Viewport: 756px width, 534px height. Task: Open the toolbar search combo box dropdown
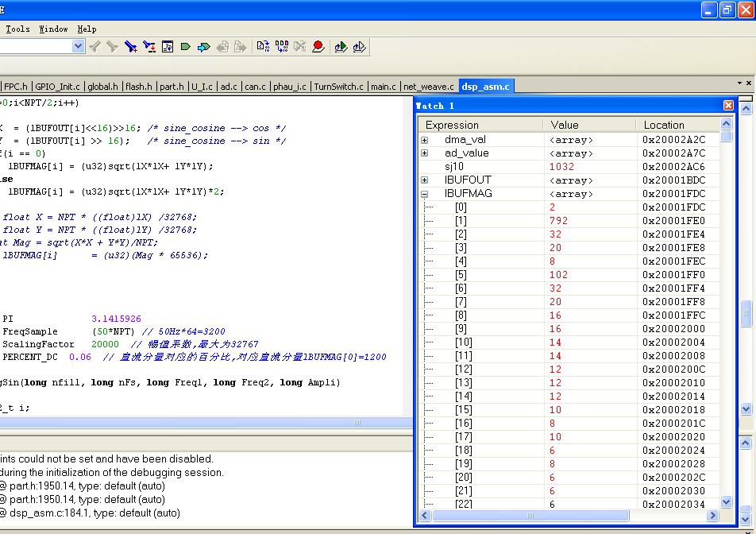click(78, 46)
